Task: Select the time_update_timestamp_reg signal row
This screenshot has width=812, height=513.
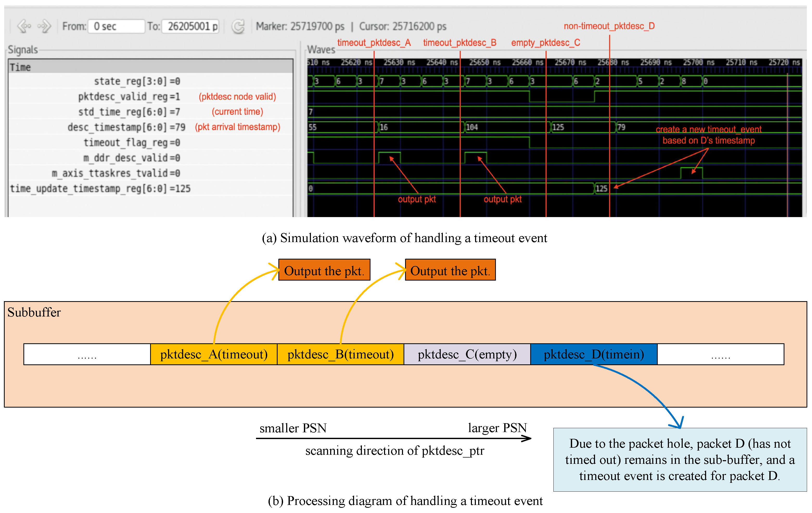Action: tap(100, 188)
